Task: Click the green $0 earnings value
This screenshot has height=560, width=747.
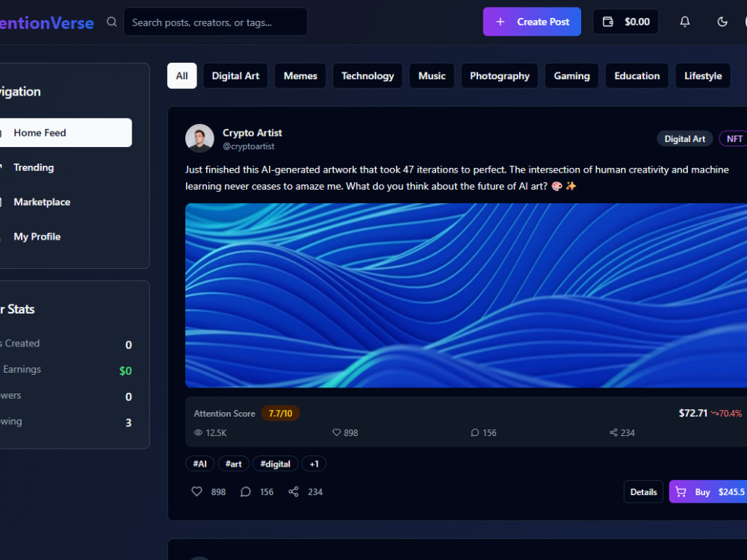Action: [x=125, y=371]
